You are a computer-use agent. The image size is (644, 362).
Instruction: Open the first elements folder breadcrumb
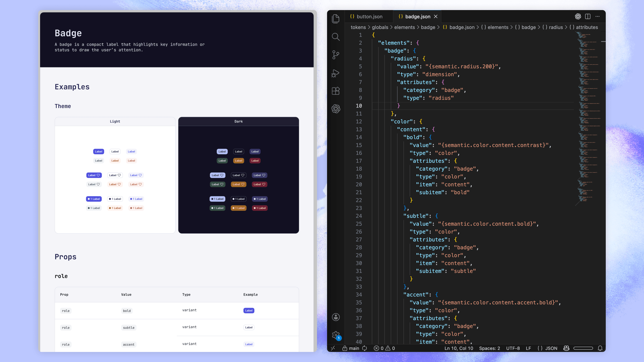405,27
